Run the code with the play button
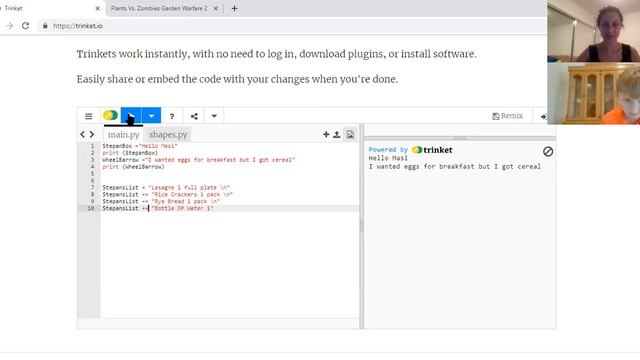640x360 pixels. point(131,116)
